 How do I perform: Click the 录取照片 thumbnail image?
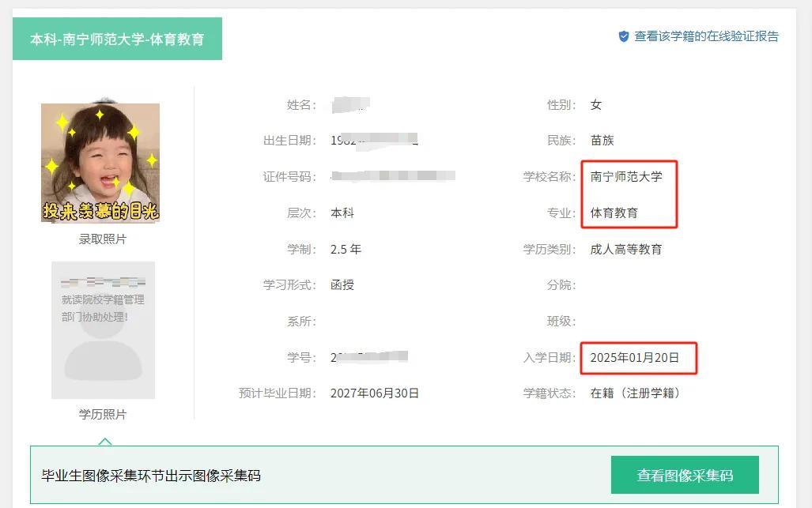pos(100,163)
